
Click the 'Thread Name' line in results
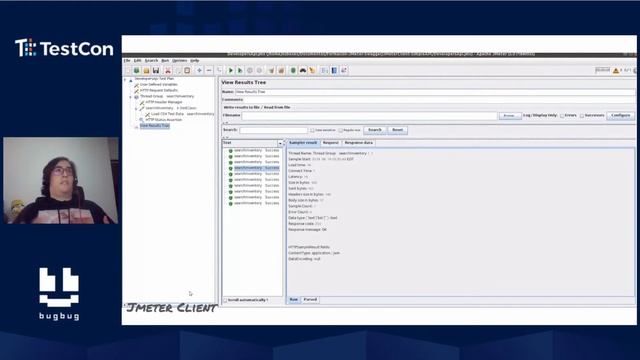point(330,153)
